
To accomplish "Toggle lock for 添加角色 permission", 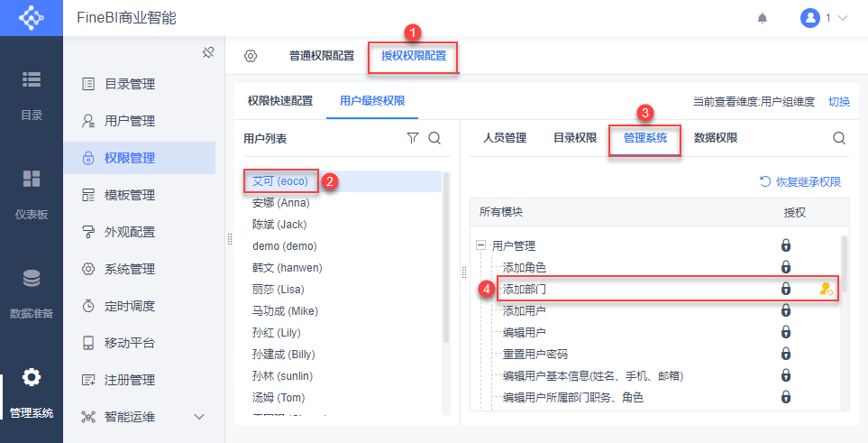I will coord(785,267).
